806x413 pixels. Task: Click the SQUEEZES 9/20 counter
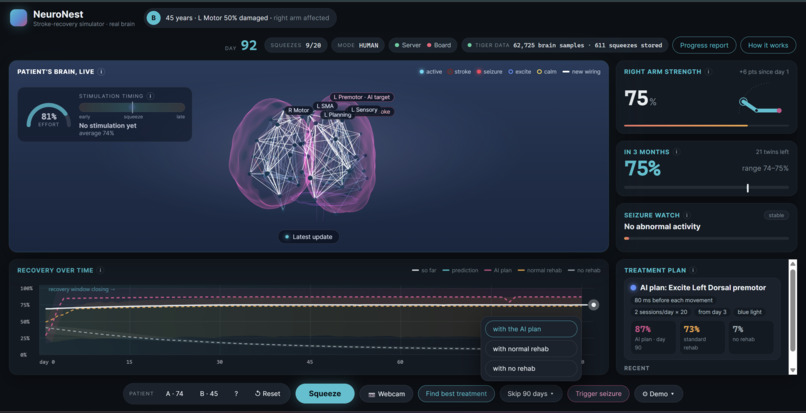[x=296, y=45]
